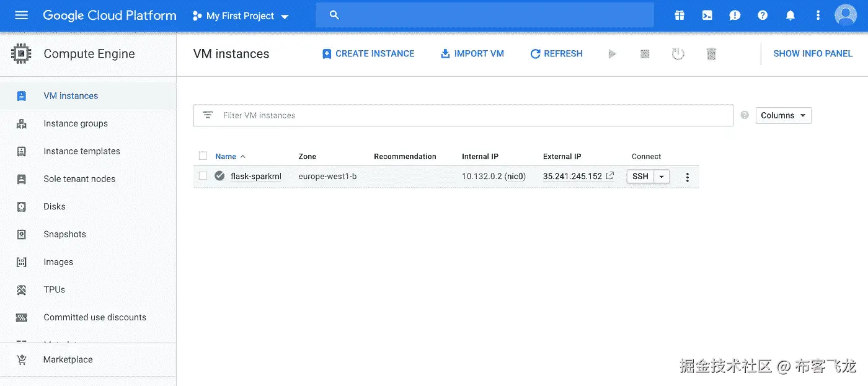Open the feedback alert chat icon
868x386 pixels.
pyautogui.click(x=735, y=15)
